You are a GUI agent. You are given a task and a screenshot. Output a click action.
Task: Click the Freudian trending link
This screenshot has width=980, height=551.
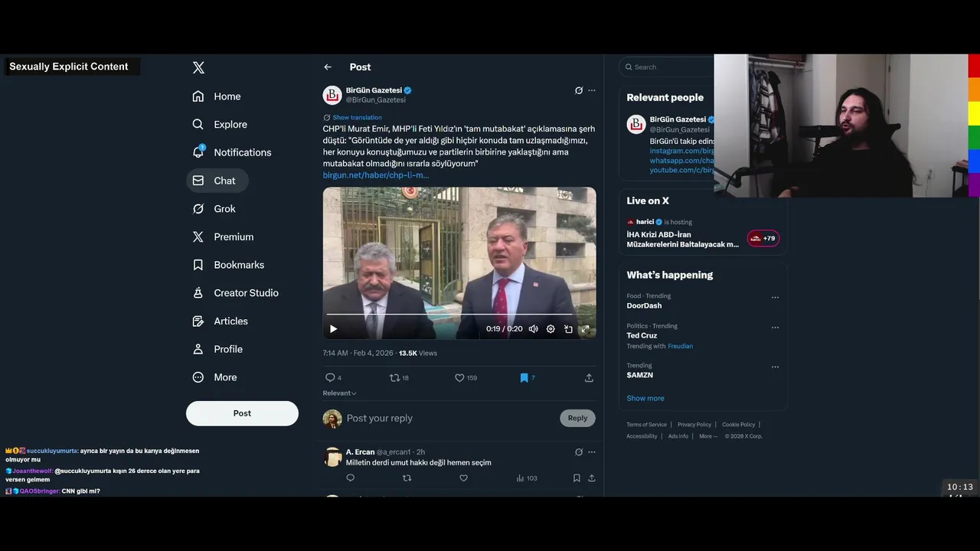pyautogui.click(x=680, y=346)
